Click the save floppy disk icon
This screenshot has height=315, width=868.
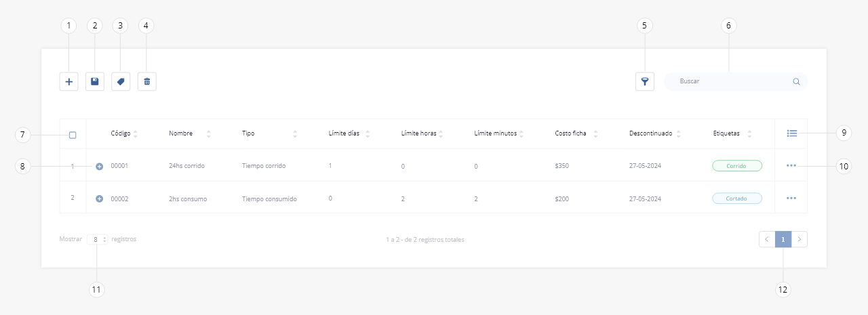(x=95, y=82)
